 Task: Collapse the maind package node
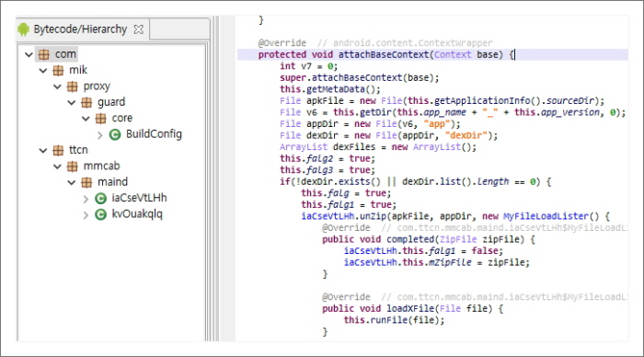(x=72, y=182)
